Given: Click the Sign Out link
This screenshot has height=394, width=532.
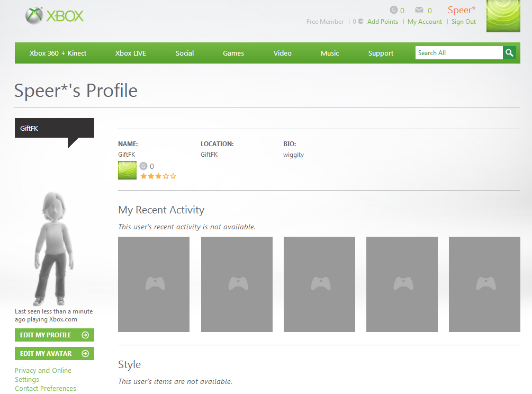Looking at the screenshot, I should click(x=464, y=22).
